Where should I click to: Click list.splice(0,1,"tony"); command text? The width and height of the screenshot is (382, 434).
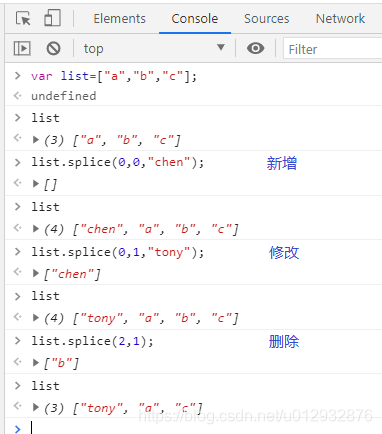tap(117, 252)
